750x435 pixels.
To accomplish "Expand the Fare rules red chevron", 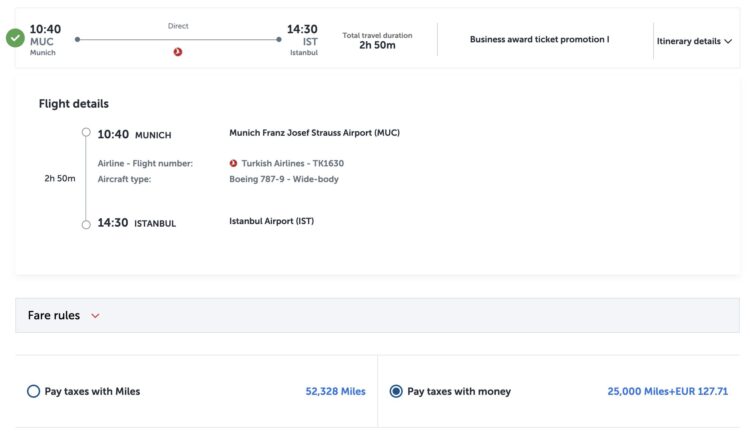I will pyautogui.click(x=95, y=316).
